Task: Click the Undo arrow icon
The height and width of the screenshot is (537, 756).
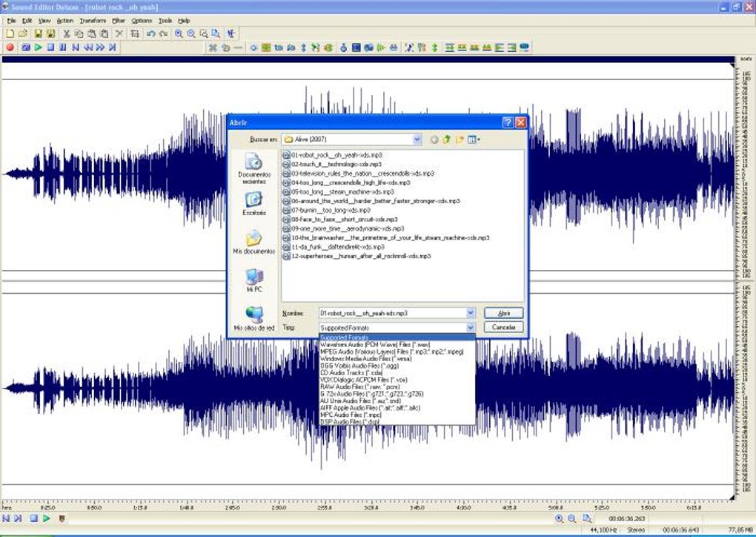Action: coord(151,33)
